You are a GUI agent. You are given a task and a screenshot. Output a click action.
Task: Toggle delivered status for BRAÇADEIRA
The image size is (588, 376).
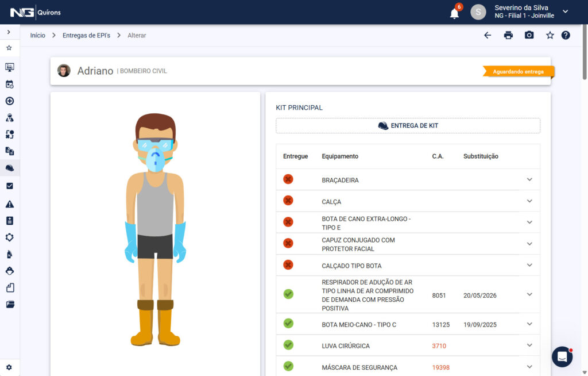tap(288, 179)
